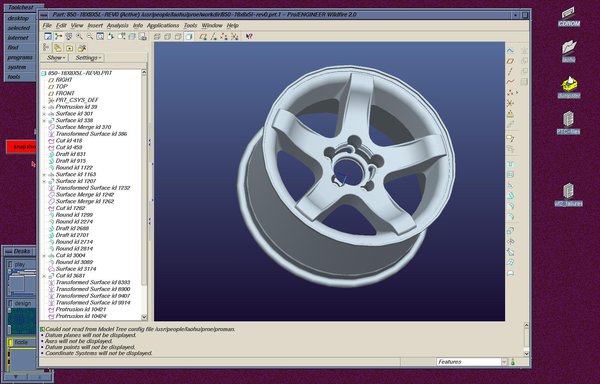The width and height of the screenshot is (600, 384).
Task: Open the Favorites navigator tab icon
Action: click(69, 48)
